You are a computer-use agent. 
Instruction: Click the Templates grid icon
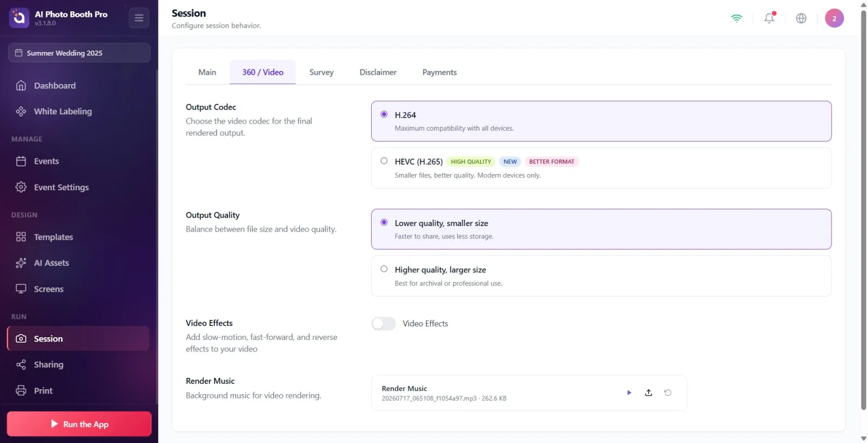point(21,237)
